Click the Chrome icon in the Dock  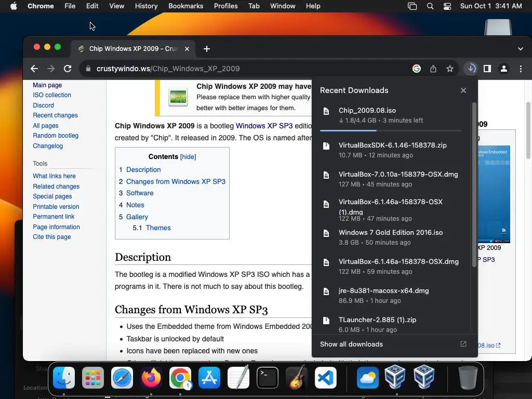[180, 378]
